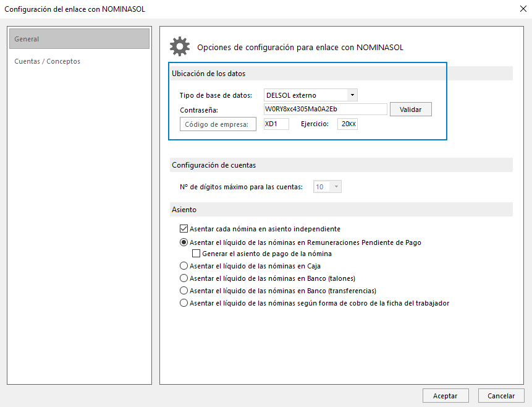Open the max account digits dropdown
Image resolution: width=532 pixels, height=407 pixels.
327,187
